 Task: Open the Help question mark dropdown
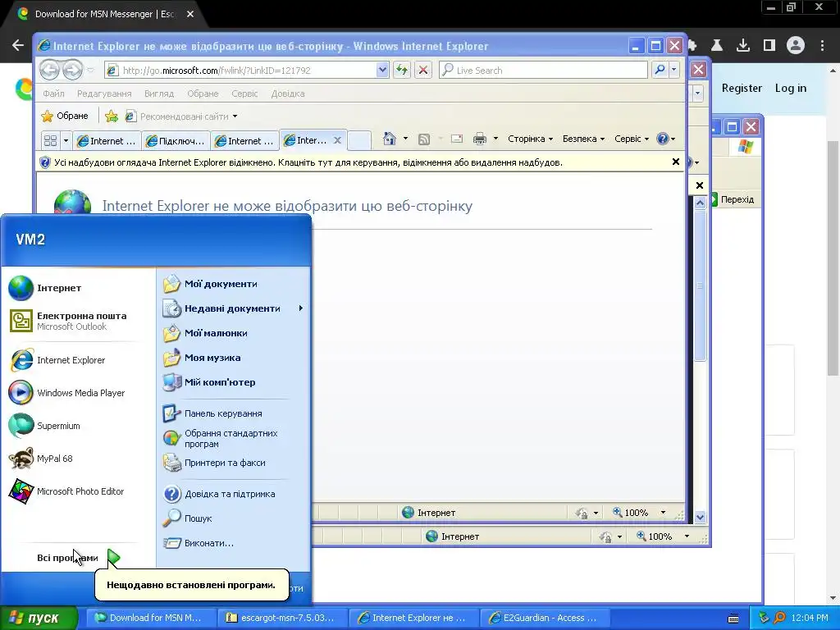click(666, 139)
